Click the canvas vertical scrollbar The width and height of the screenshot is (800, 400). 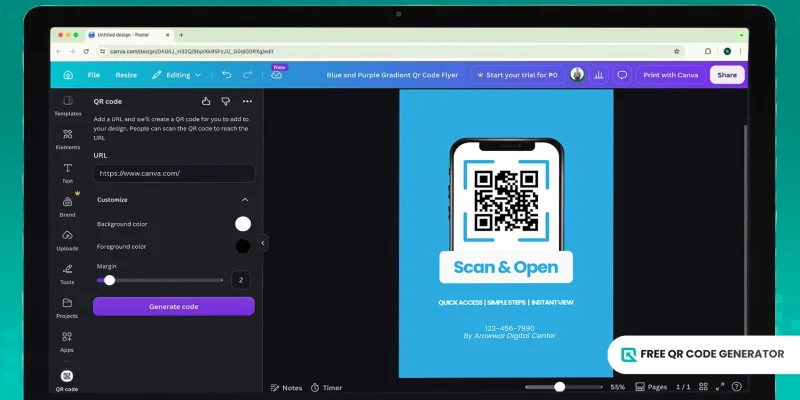coord(745,230)
